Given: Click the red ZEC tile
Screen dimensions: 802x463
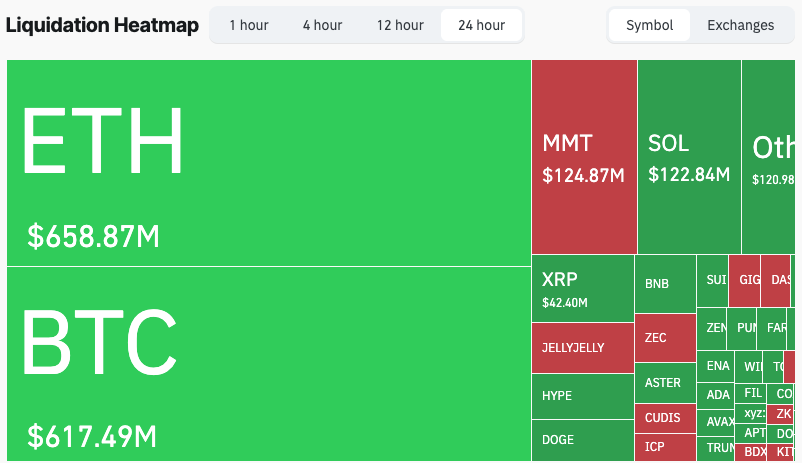Looking at the screenshot, I should [664, 338].
